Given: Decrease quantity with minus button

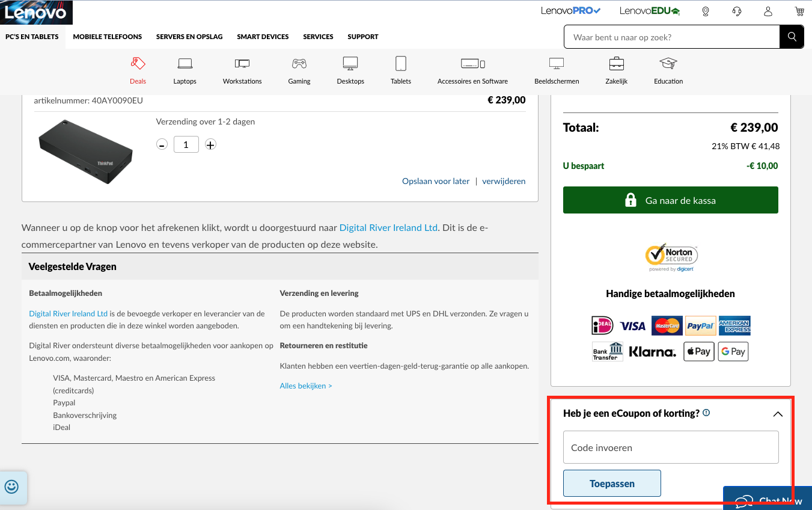Looking at the screenshot, I should click(x=162, y=144).
